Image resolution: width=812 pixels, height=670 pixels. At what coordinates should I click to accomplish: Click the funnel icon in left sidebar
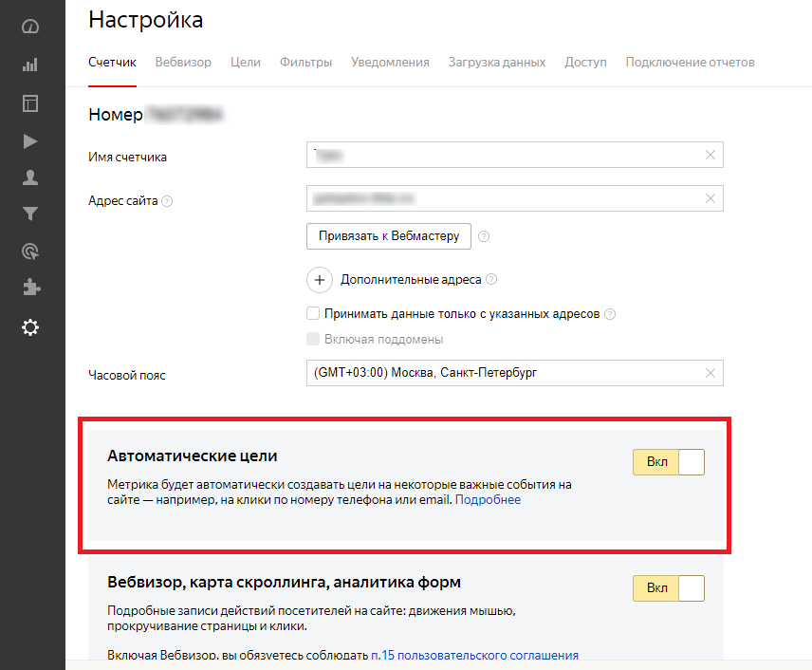coord(30,214)
